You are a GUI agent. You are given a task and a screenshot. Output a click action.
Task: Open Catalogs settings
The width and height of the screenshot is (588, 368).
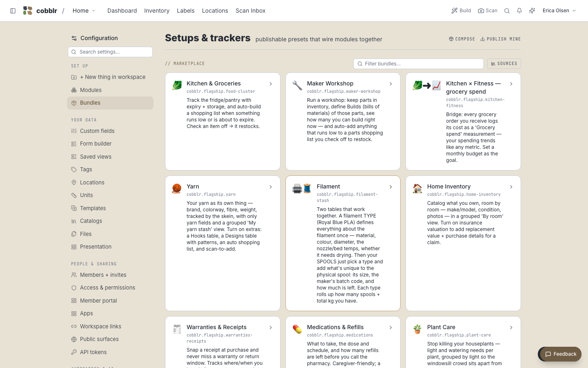click(110, 221)
